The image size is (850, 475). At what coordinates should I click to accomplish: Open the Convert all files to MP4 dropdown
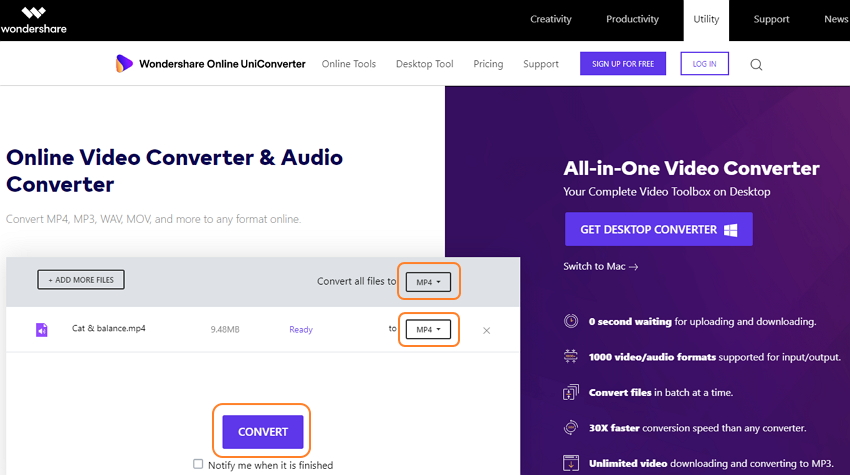[428, 282]
